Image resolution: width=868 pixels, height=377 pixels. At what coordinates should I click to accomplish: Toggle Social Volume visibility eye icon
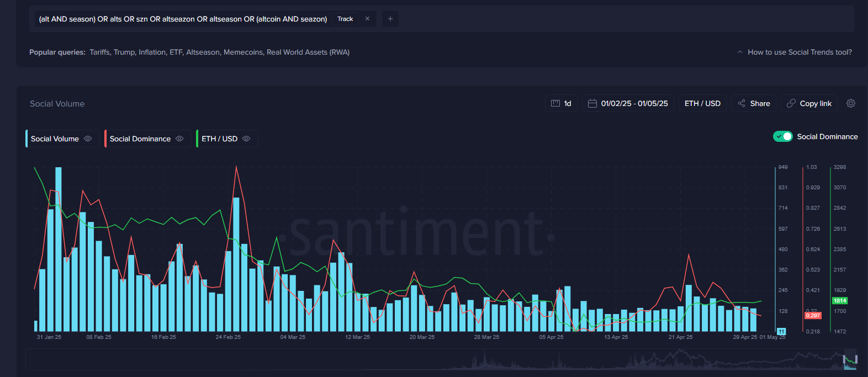[x=88, y=139]
